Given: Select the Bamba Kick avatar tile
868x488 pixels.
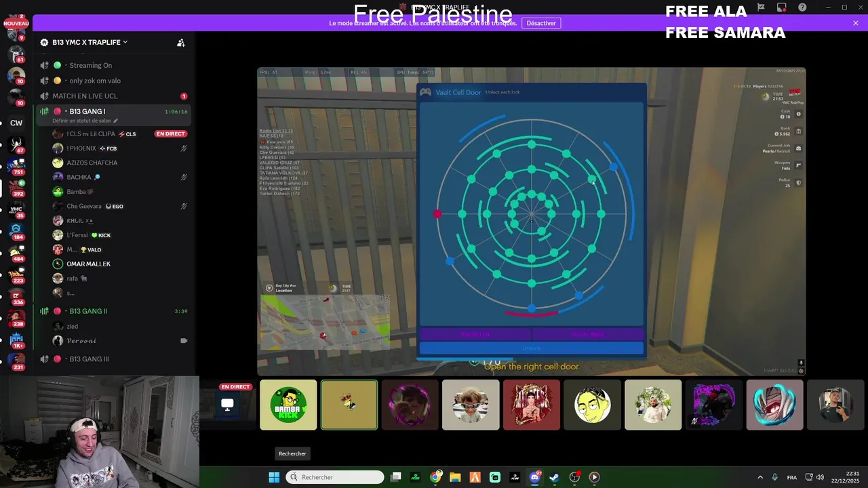Looking at the screenshot, I should (x=288, y=405).
